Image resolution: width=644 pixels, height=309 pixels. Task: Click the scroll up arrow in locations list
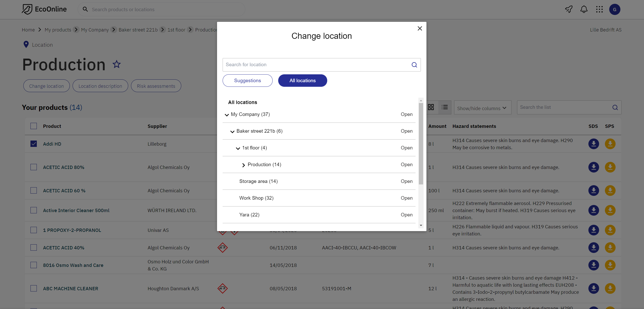(x=421, y=101)
